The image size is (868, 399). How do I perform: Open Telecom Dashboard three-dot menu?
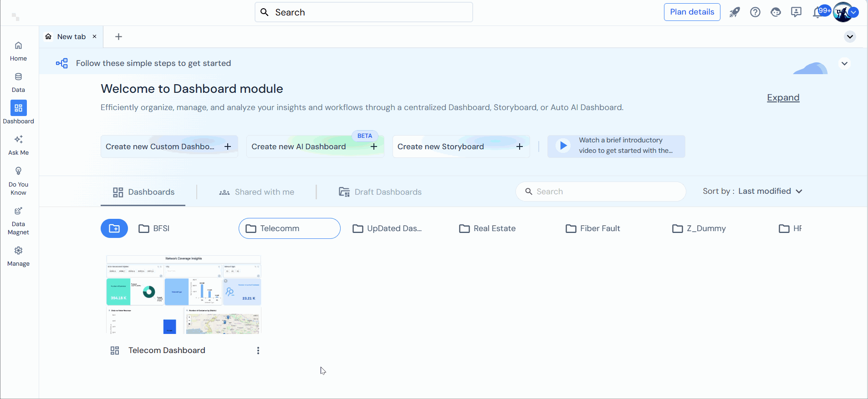click(258, 350)
